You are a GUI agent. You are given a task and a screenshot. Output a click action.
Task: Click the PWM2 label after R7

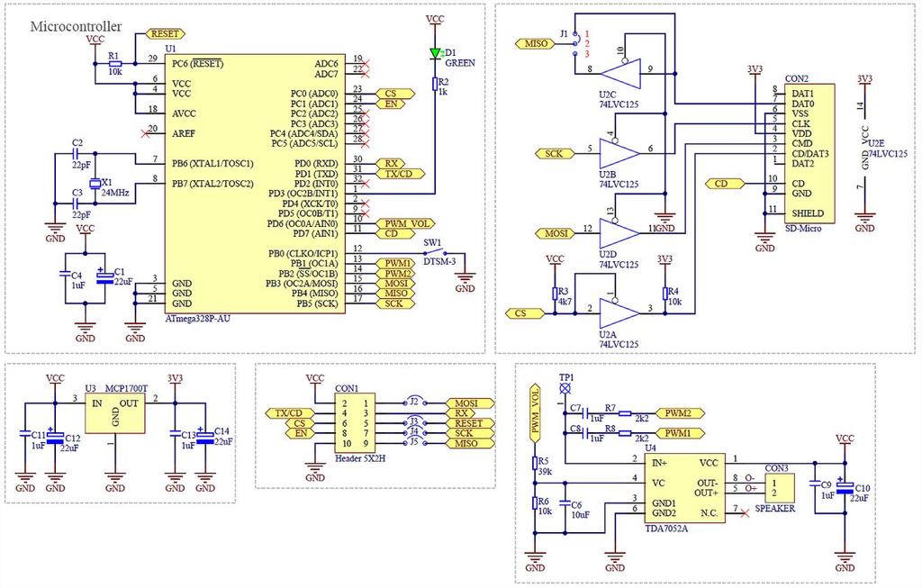680,413
